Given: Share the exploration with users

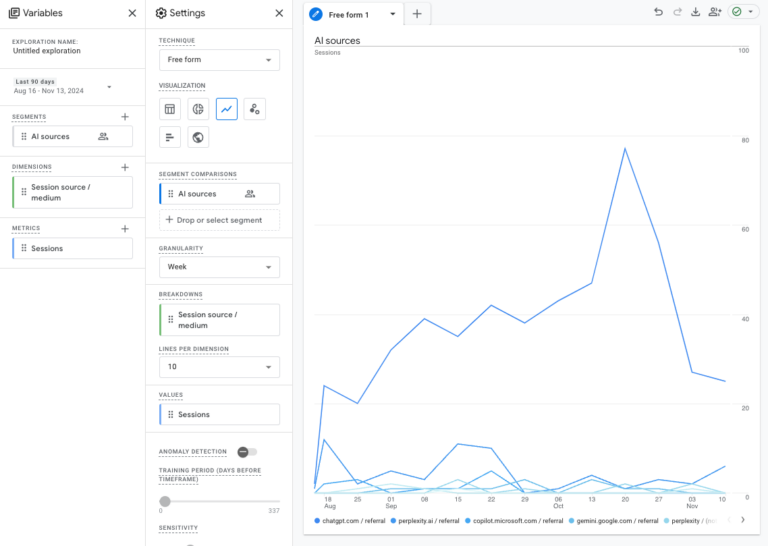Looking at the screenshot, I should point(715,12).
